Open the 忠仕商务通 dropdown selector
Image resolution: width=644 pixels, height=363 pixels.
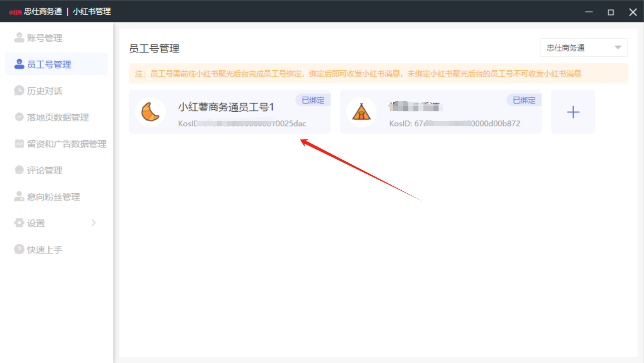click(x=584, y=47)
